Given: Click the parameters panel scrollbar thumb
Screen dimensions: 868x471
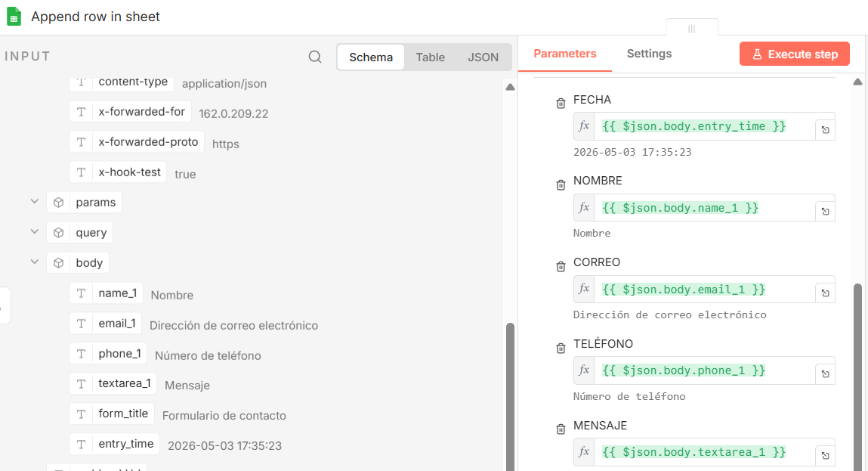Looking at the screenshot, I should pos(857,376).
